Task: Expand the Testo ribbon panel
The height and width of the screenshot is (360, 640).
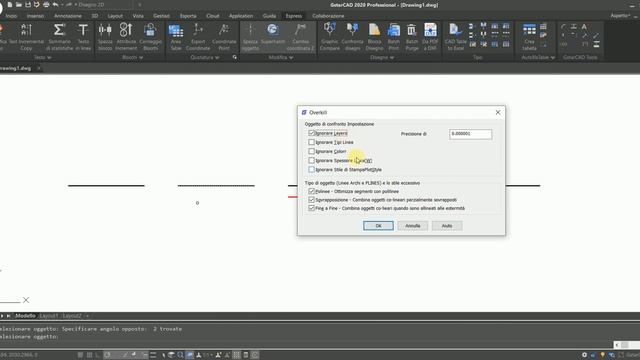Action: click(42, 58)
